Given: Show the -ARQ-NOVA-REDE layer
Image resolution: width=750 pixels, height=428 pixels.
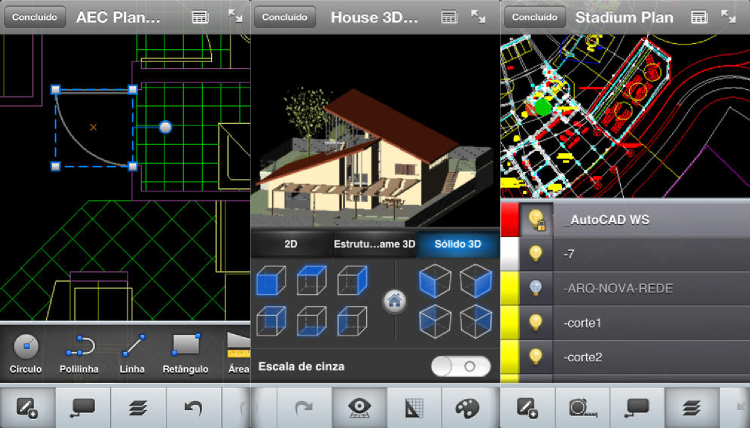Looking at the screenshot, I should coord(536,288).
